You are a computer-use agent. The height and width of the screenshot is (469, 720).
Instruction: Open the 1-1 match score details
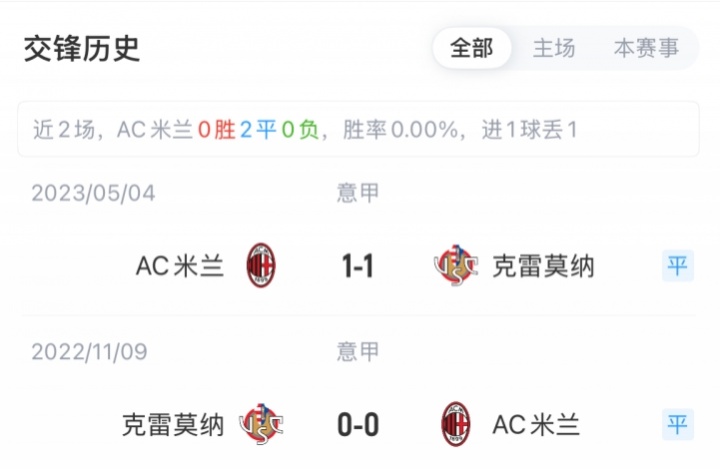pos(358,266)
